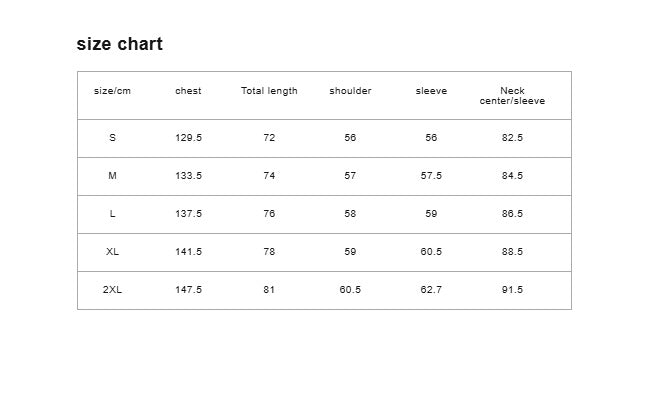Image resolution: width=648 pixels, height=420 pixels.
Task: Select the 'size/cm' column header
Action: (112, 91)
